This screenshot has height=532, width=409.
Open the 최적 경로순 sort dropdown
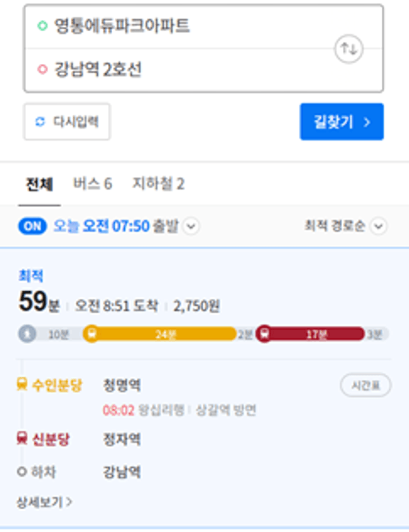(x=378, y=226)
